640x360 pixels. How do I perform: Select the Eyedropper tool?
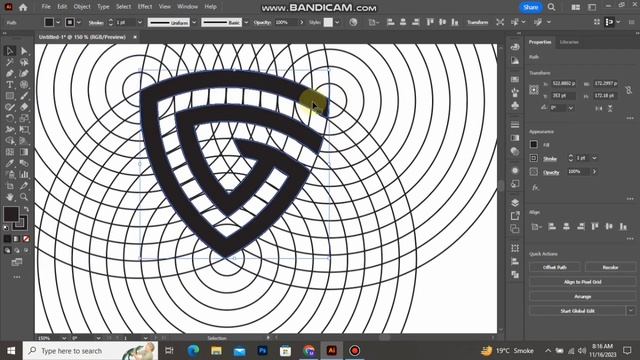pyautogui.click(x=10, y=163)
